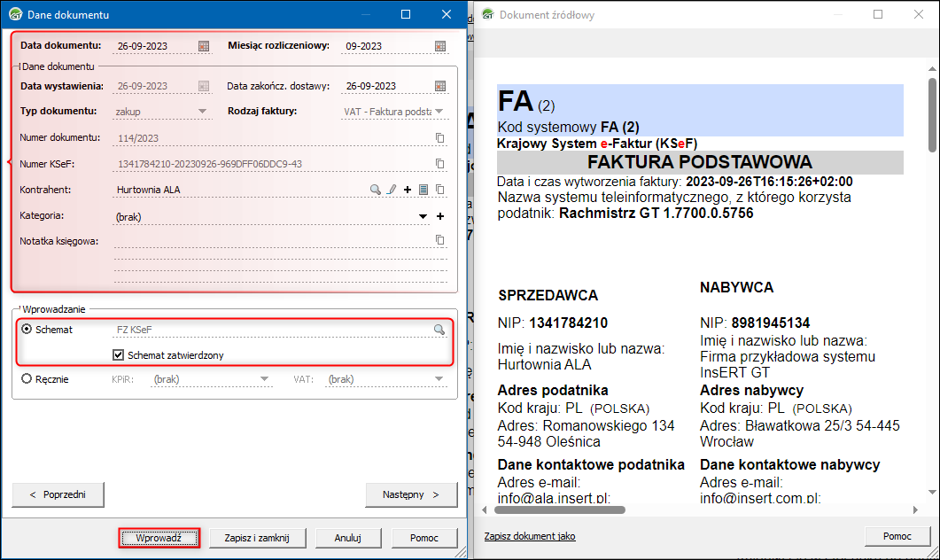Screen dimensions: 940x560
Task: Click seller NIP 1341784210
Action: point(568,323)
